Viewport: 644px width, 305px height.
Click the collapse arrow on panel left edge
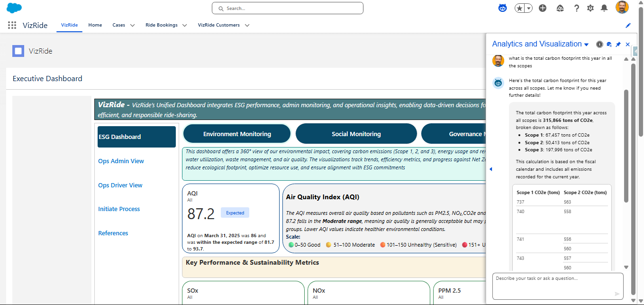[490, 169]
